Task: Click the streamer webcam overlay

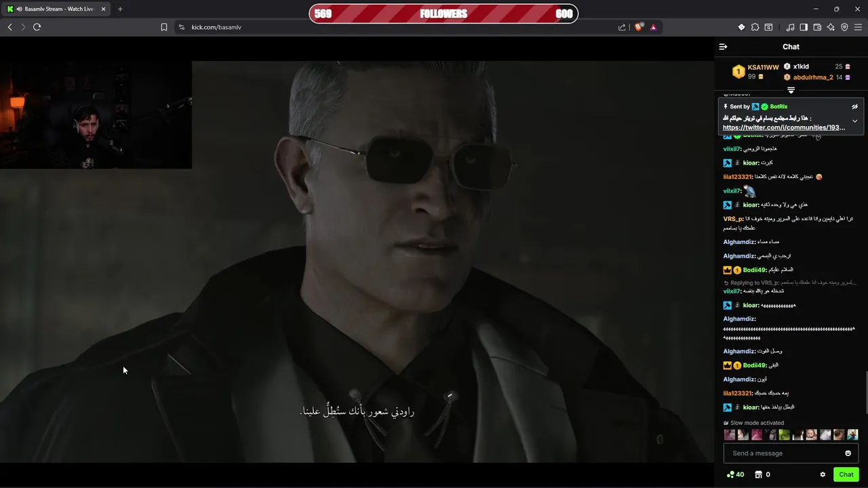Action: tap(96, 115)
